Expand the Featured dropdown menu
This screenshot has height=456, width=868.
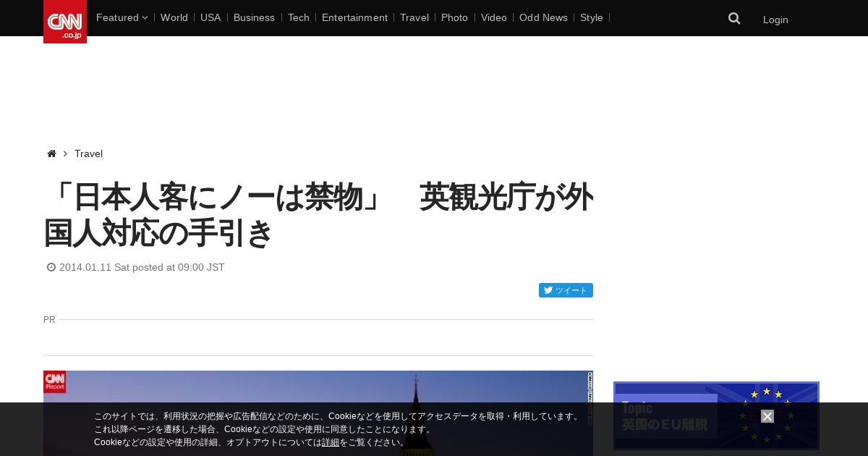point(122,17)
